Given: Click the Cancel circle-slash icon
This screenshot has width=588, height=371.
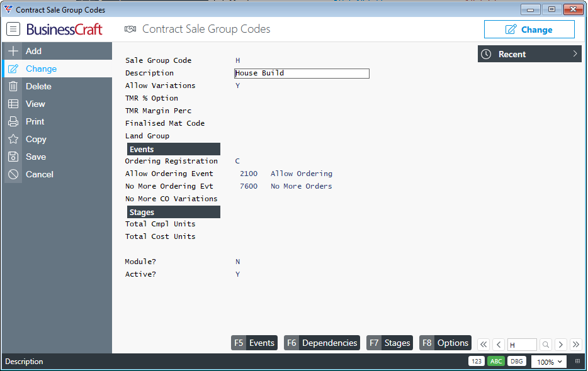Looking at the screenshot, I should pyautogui.click(x=13, y=174).
